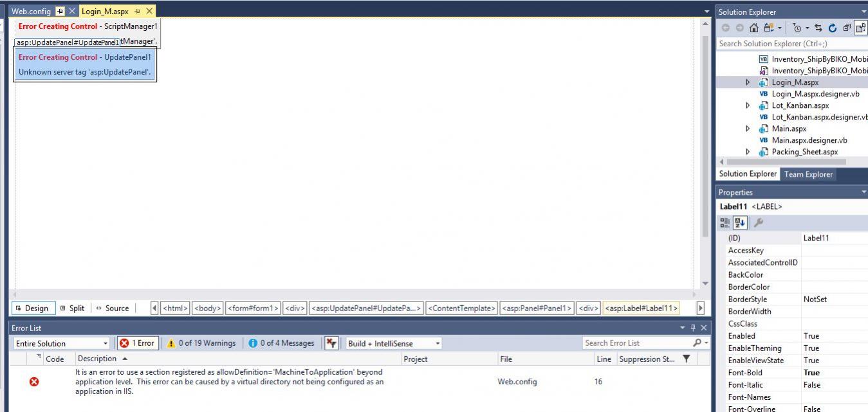Switch to Design view
The image size is (868, 412).
click(32, 308)
